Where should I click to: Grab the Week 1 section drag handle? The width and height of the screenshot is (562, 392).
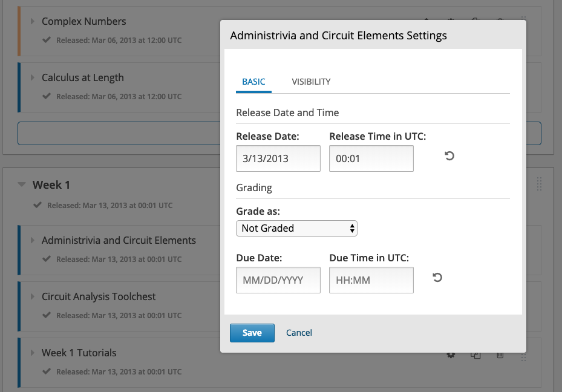point(540,184)
